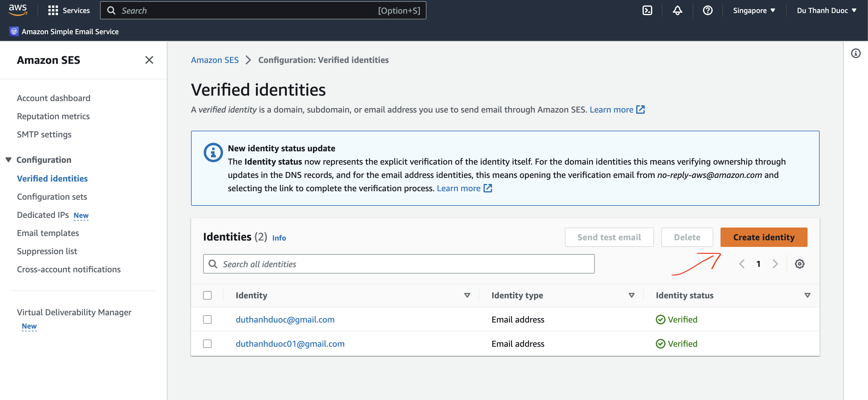Close the Amazon SES sidebar
This screenshot has height=400, width=868.
pos(149,60)
